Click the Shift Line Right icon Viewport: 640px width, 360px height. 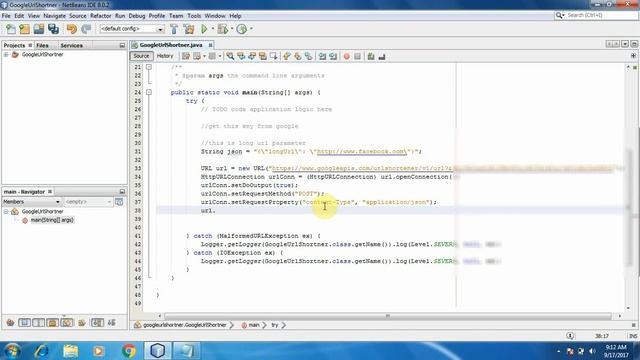click(333, 56)
